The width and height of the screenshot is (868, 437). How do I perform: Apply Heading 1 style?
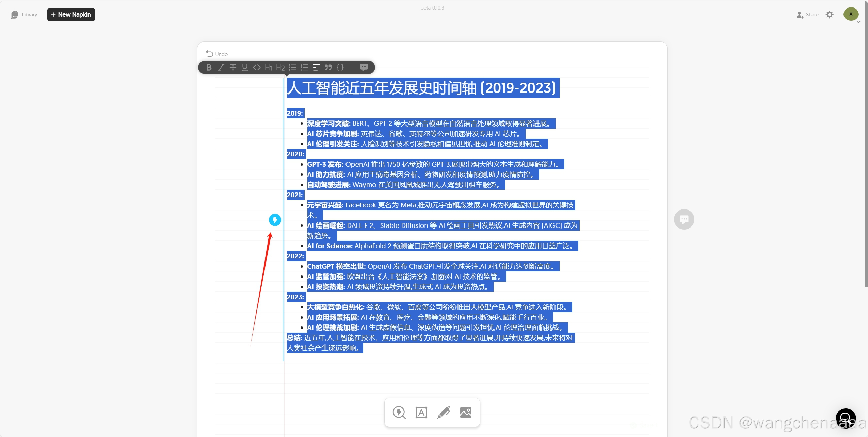[x=269, y=67]
